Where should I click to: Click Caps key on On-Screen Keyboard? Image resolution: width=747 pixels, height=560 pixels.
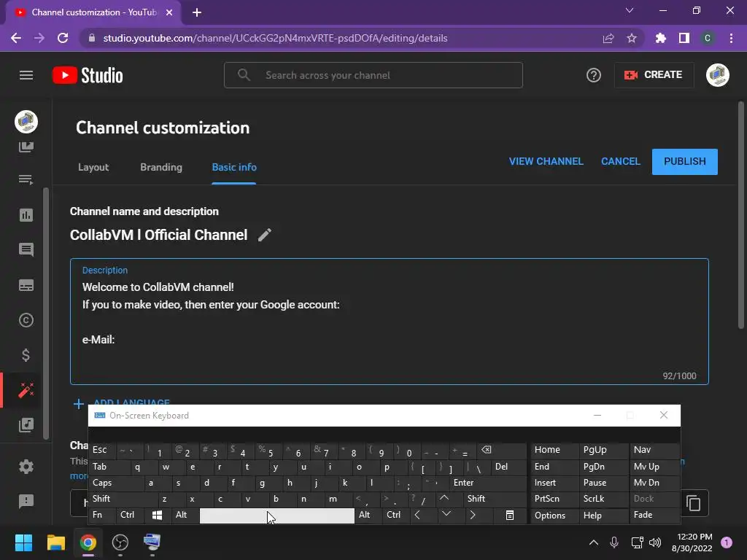(x=116, y=483)
